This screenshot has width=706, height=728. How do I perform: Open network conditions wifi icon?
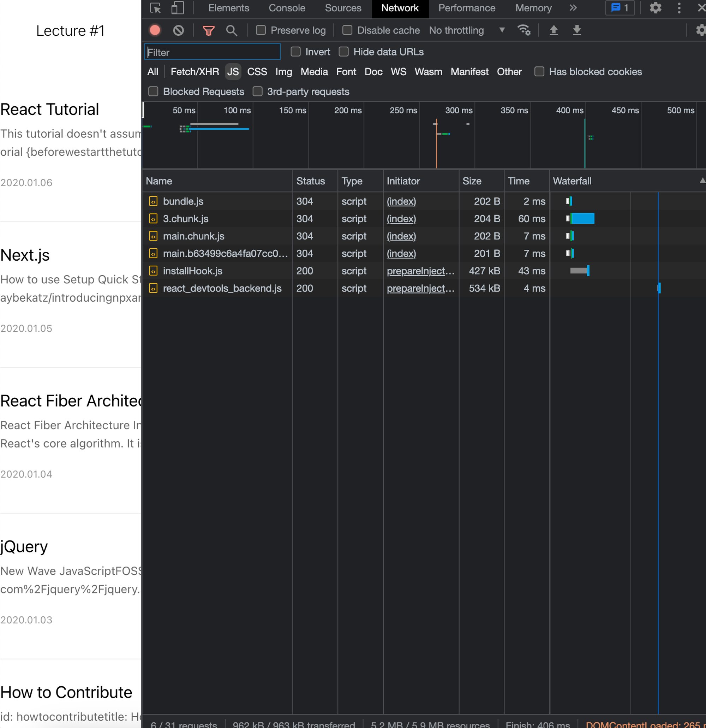[524, 30]
